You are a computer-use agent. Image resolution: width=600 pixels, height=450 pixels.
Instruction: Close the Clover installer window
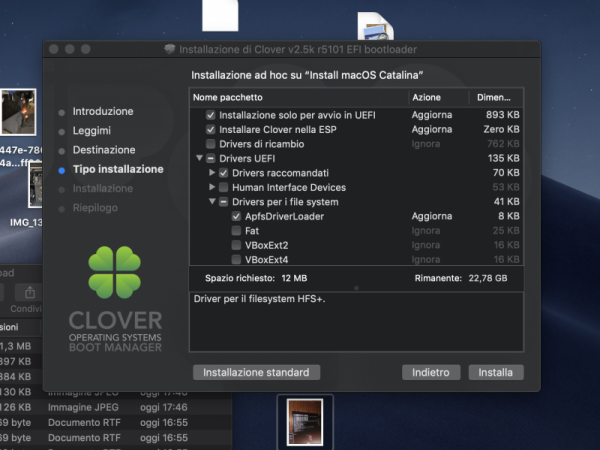[54, 49]
